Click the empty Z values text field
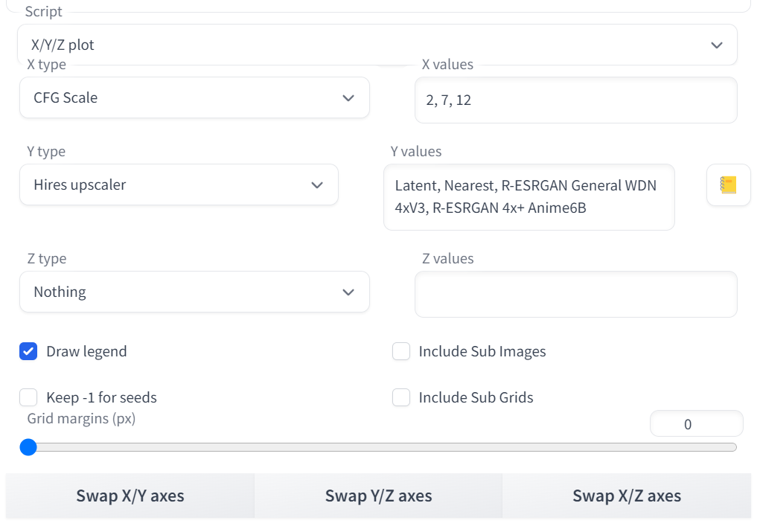The image size is (760, 532). (575, 294)
